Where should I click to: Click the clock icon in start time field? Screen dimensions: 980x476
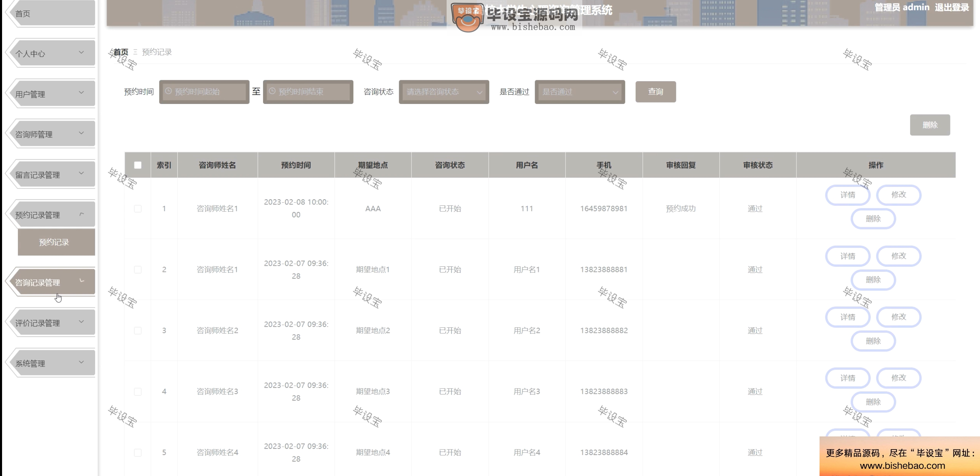168,91
